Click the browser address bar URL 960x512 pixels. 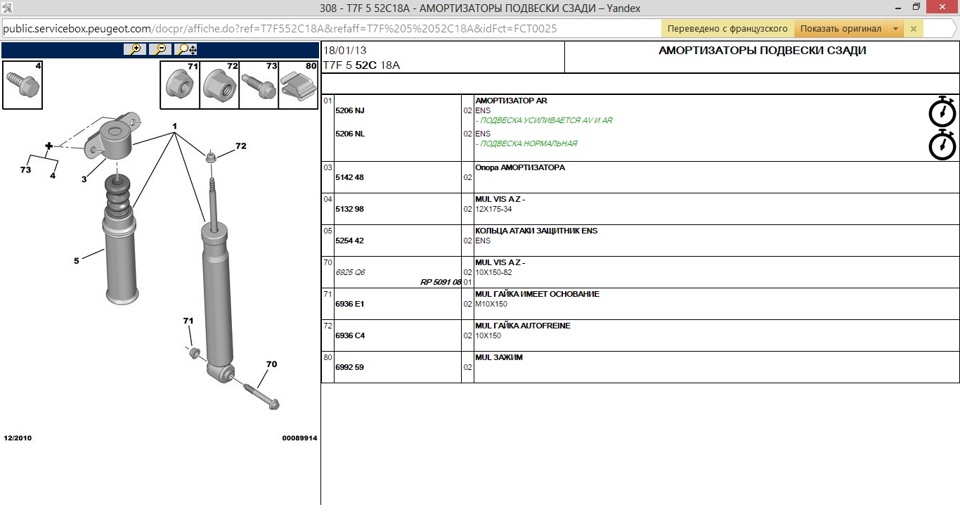280,29
